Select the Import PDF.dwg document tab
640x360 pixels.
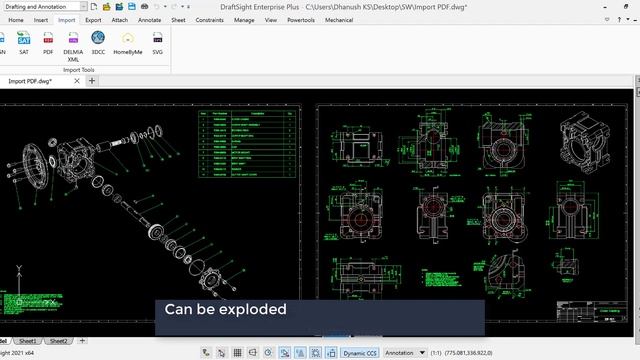click(30, 81)
